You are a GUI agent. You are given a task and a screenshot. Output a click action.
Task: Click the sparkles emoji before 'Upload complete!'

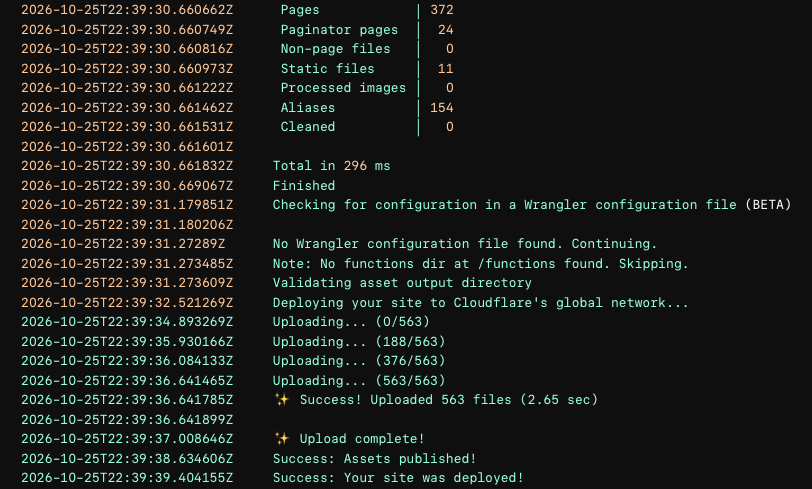(282, 439)
